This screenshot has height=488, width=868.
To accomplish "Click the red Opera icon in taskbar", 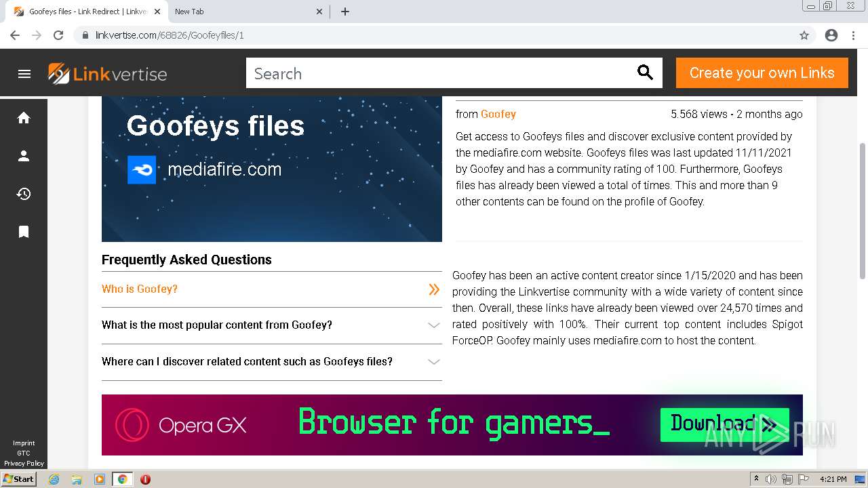I will [145, 479].
